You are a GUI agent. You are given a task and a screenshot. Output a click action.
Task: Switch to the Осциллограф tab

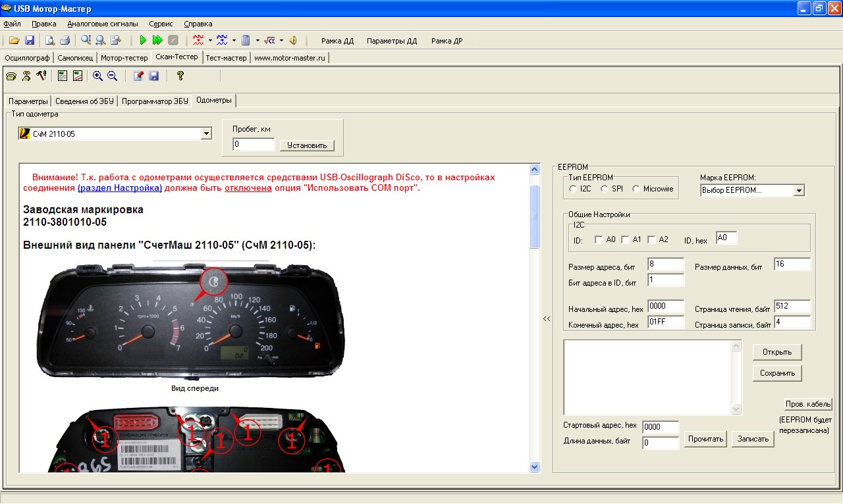click(27, 58)
